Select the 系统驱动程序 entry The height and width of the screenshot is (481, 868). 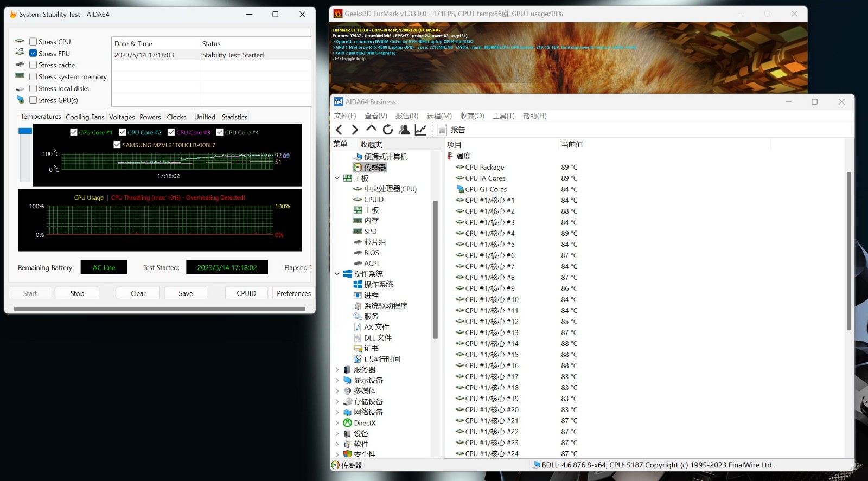coord(381,306)
